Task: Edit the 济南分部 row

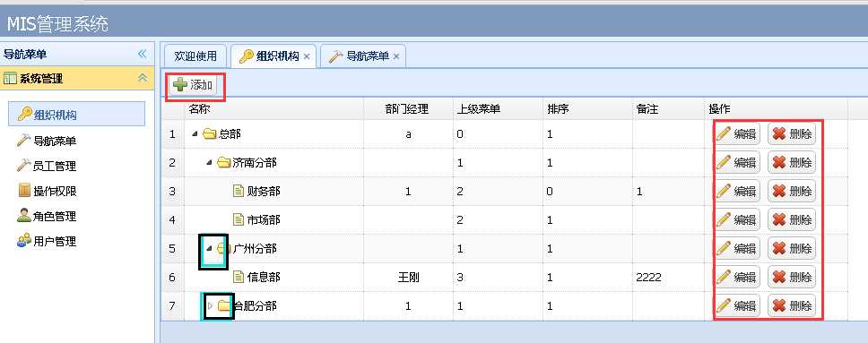Action: pos(737,163)
